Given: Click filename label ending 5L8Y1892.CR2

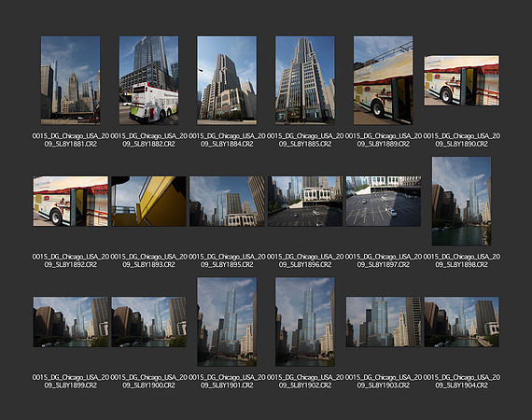Looking at the screenshot, I should point(71,260).
